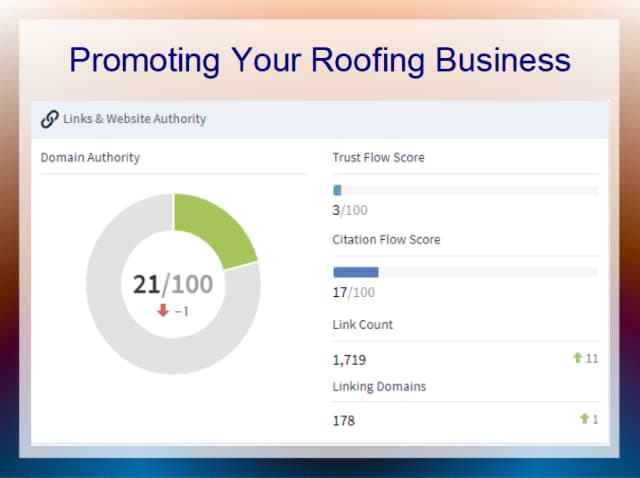Click the Link Count label
This screenshot has height=478, width=640.
click(x=362, y=325)
